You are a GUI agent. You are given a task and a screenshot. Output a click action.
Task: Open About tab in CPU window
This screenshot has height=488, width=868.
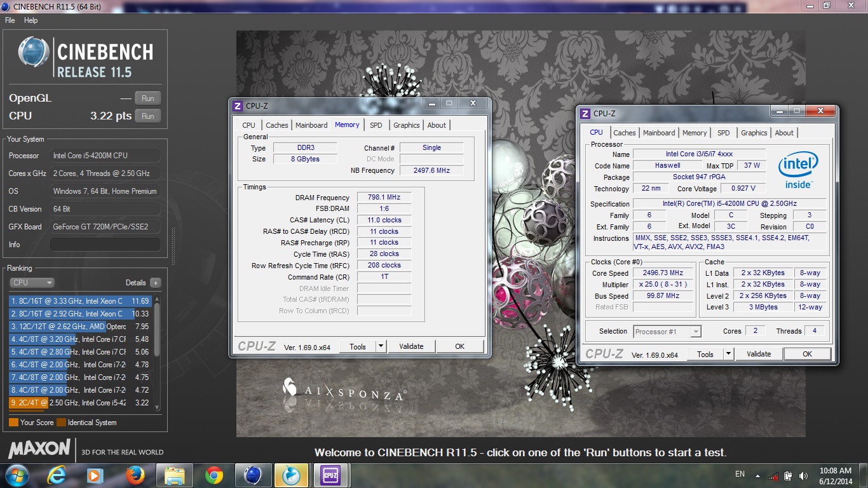[x=784, y=133]
